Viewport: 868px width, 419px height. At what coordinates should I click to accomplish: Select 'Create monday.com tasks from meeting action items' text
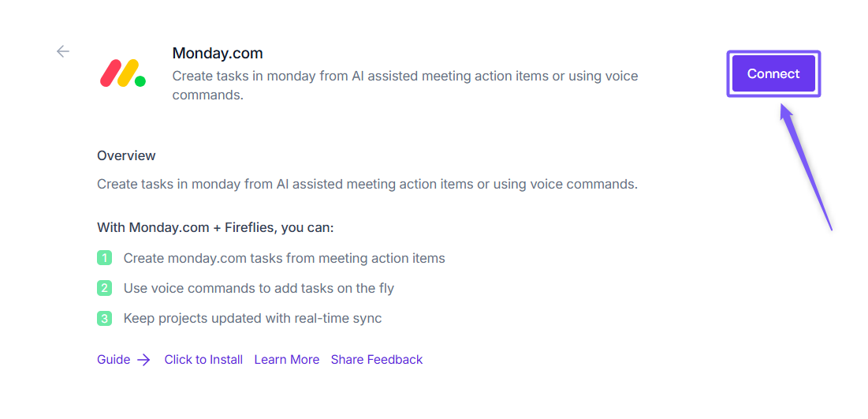coord(284,258)
